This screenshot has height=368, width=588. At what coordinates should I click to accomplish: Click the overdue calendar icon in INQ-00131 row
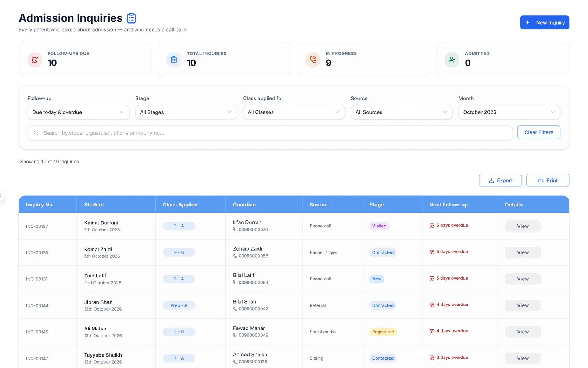coord(432,279)
